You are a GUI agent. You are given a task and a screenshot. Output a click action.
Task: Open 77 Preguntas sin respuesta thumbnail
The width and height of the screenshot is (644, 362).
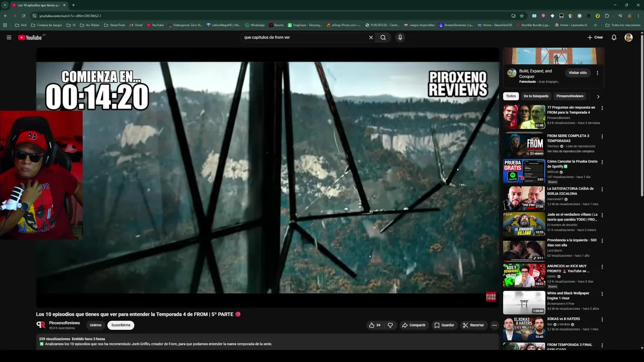tap(524, 117)
